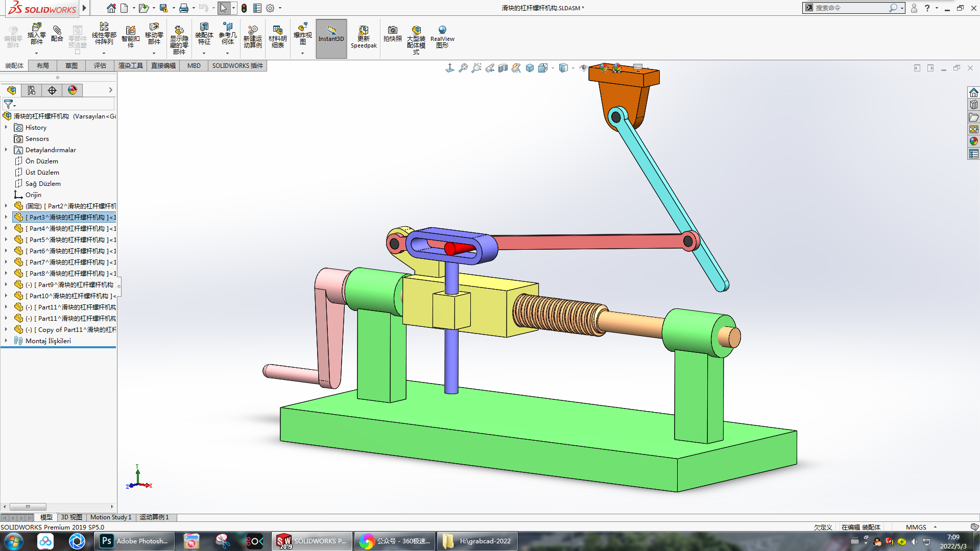Expand the Part3 component node
Screen dimensions: 980x551
coord(6,217)
